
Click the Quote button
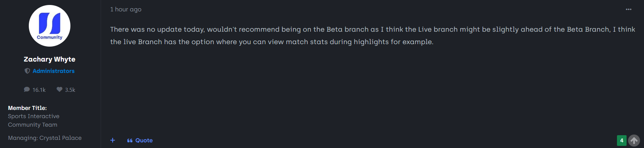coord(144,141)
